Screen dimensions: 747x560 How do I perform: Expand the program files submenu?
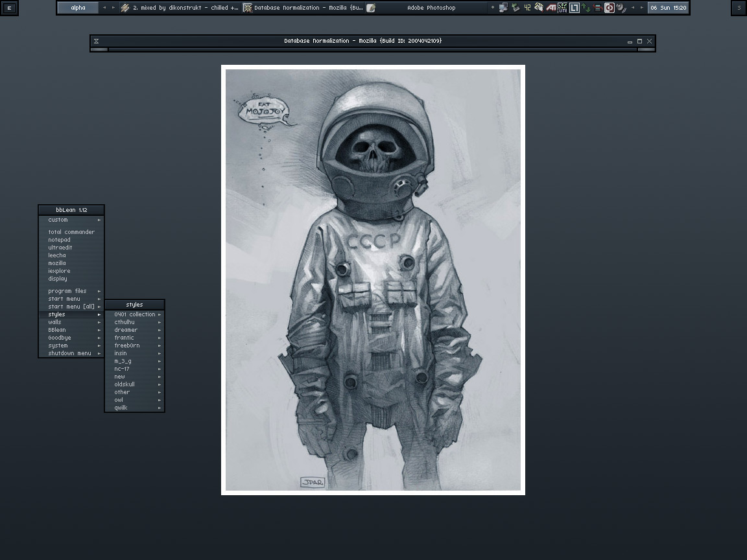point(71,291)
